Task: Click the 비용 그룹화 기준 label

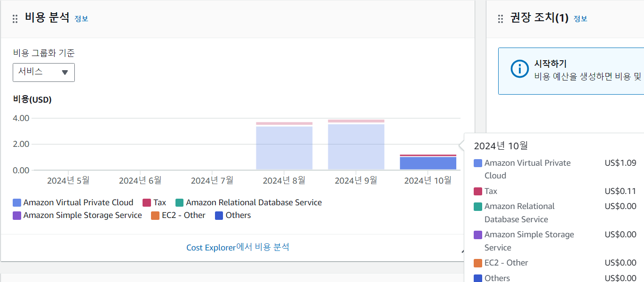Action: (x=43, y=53)
